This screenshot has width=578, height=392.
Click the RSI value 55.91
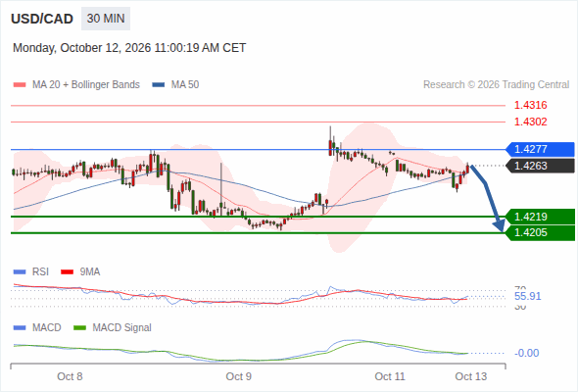527,296
